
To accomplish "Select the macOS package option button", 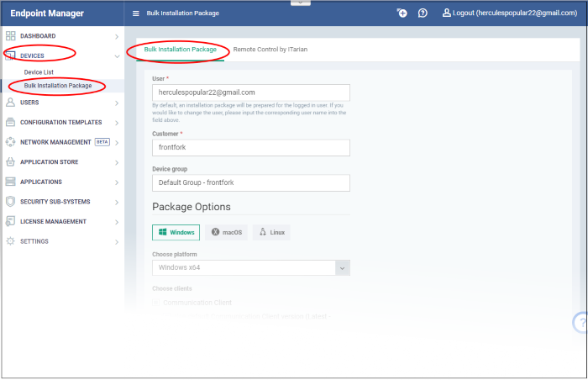I will coord(226,232).
